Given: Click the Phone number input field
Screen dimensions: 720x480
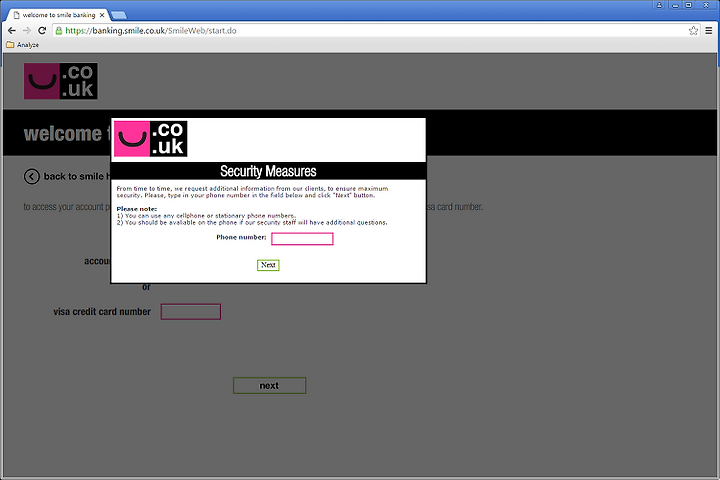Looking at the screenshot, I should [302, 238].
